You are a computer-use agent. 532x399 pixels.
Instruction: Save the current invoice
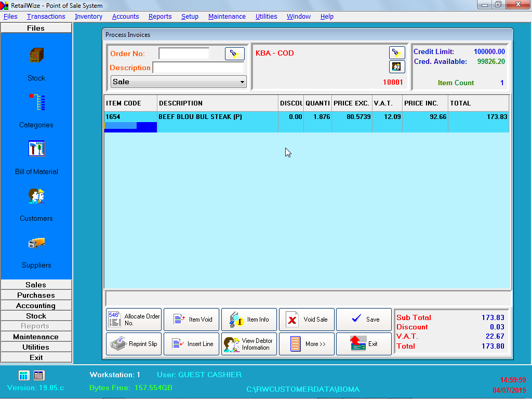point(364,320)
